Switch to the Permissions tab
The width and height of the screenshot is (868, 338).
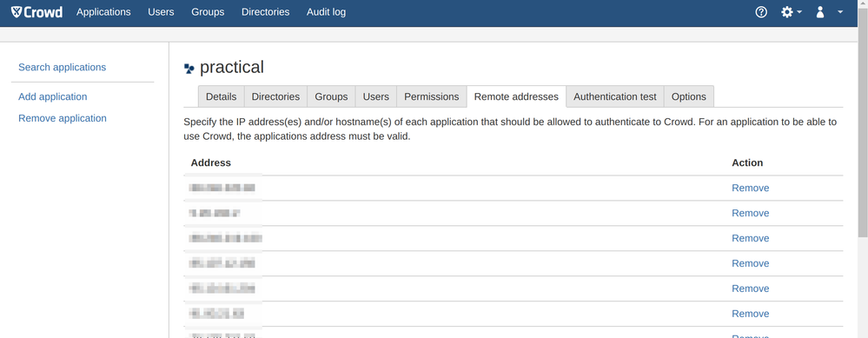[x=431, y=96]
